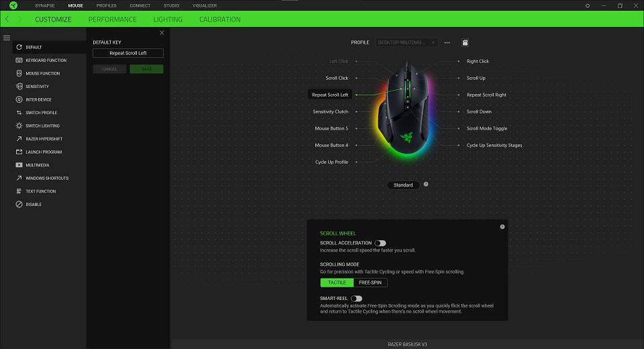This screenshot has width=644, height=349.
Task: Click the Razer logo icon
Action: pos(13,5)
